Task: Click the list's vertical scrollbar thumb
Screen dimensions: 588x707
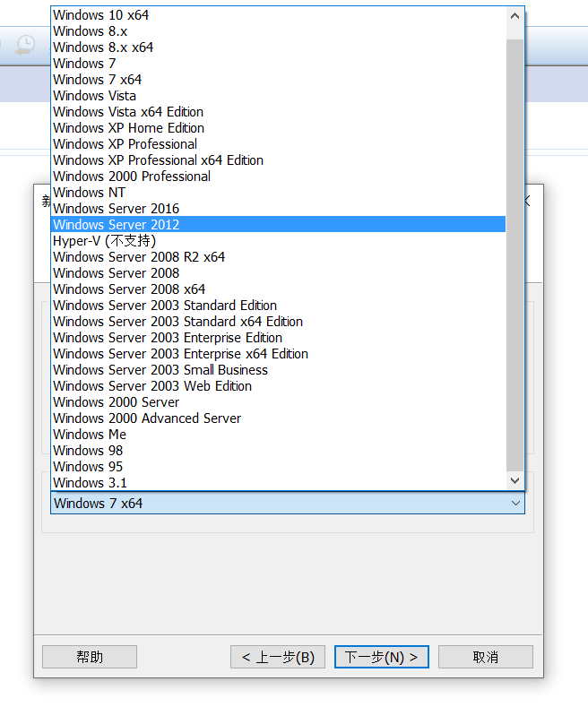Action: 515,254
